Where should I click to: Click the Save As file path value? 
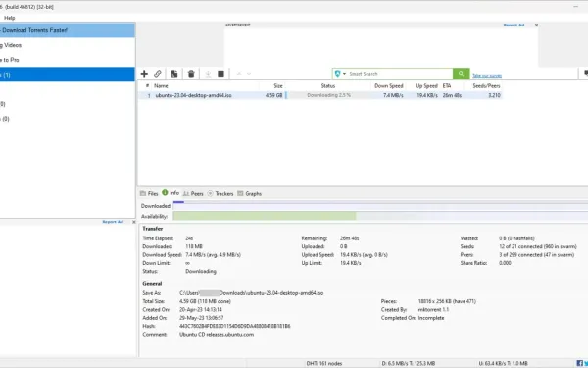coord(251,293)
